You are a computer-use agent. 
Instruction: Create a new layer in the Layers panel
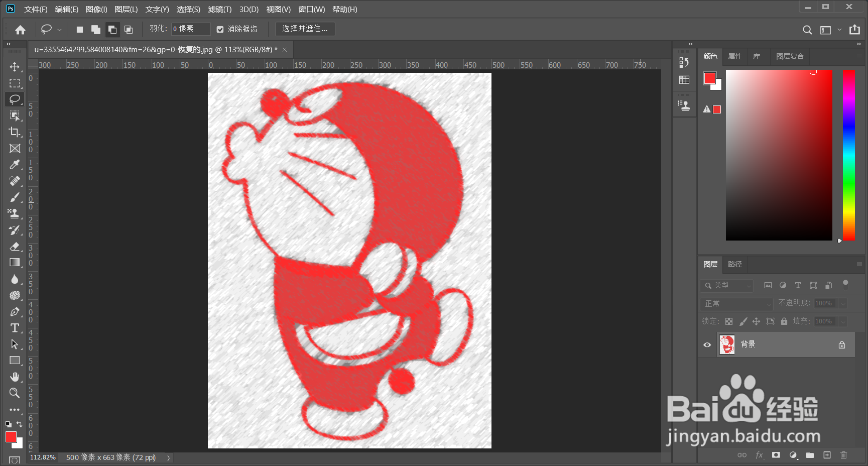click(826, 455)
